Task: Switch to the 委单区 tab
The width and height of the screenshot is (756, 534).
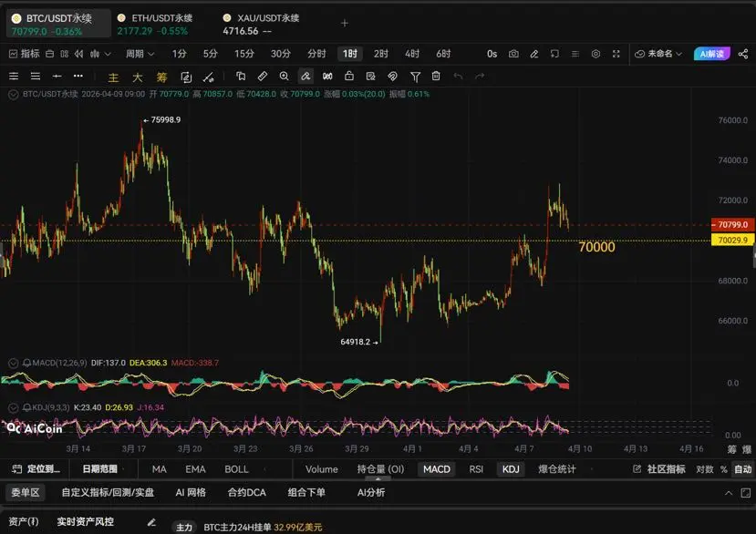Action: point(25,493)
